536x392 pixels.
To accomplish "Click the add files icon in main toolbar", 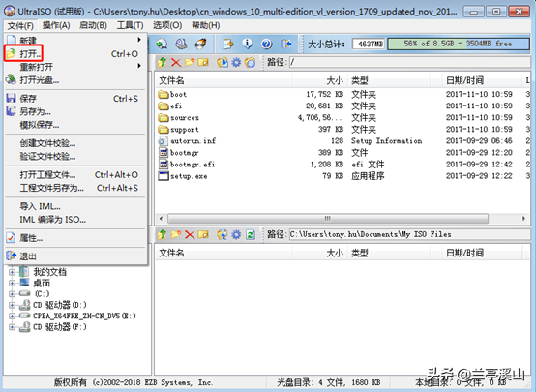I will point(228,44).
